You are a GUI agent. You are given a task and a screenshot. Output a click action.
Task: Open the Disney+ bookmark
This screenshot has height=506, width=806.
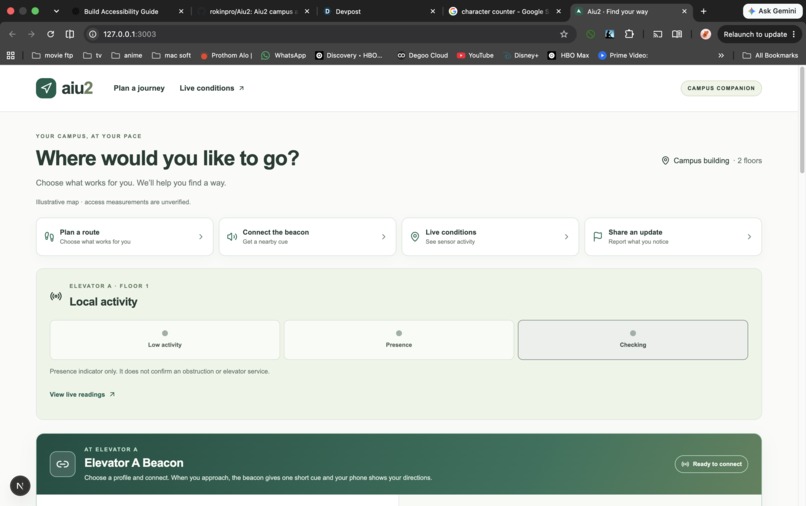pyautogui.click(x=521, y=55)
